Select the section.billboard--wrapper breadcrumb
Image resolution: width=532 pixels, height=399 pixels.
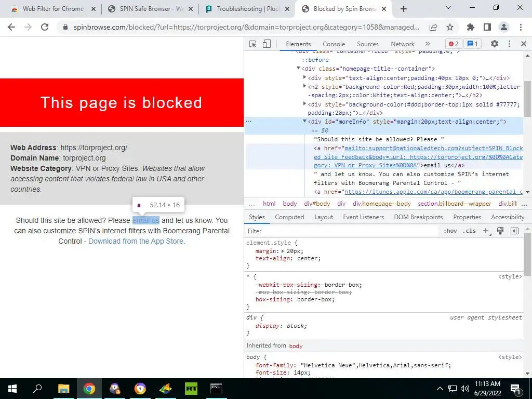pyautogui.click(x=454, y=204)
